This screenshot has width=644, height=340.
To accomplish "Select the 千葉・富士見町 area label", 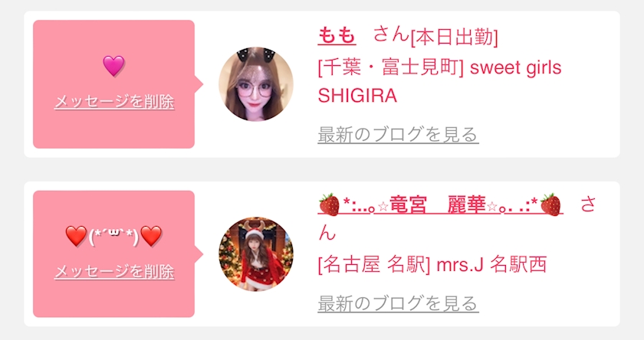I will [391, 67].
